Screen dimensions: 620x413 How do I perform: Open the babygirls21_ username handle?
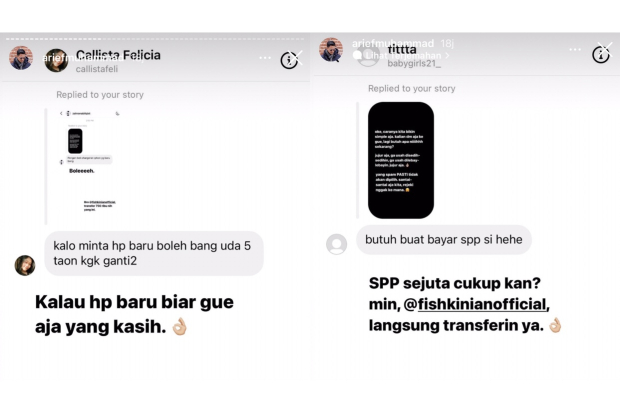point(414,63)
